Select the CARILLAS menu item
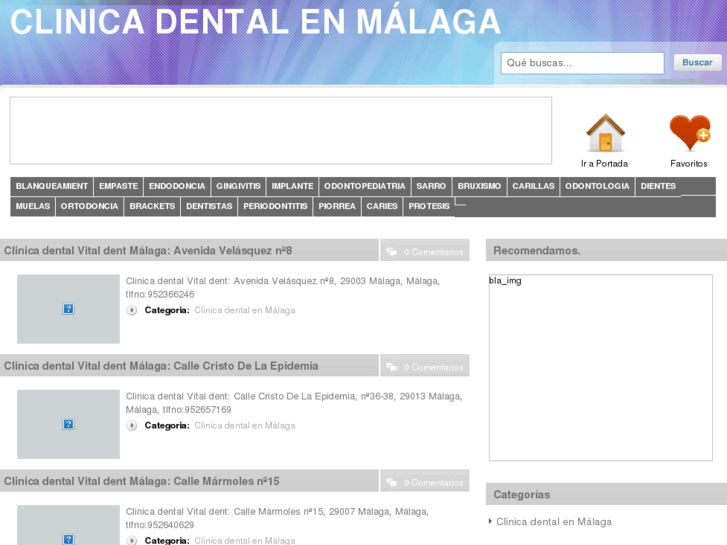 [x=533, y=186]
